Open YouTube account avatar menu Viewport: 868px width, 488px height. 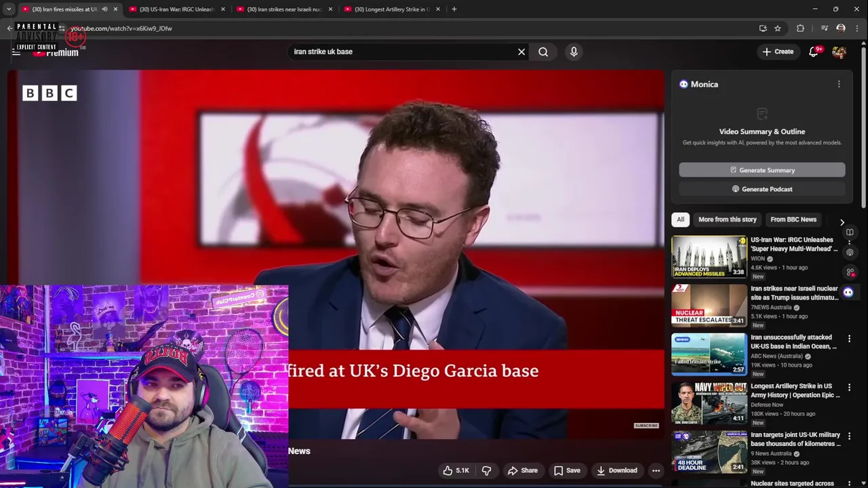pos(839,52)
